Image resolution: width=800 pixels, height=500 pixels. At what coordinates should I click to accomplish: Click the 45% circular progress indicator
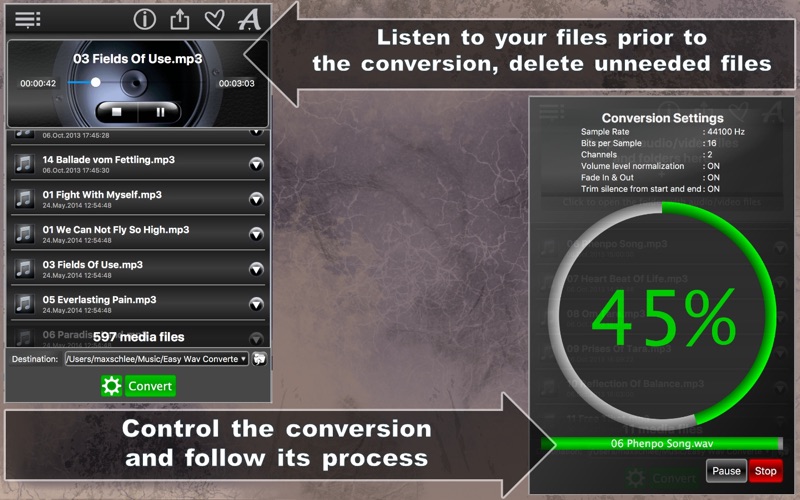[662, 315]
